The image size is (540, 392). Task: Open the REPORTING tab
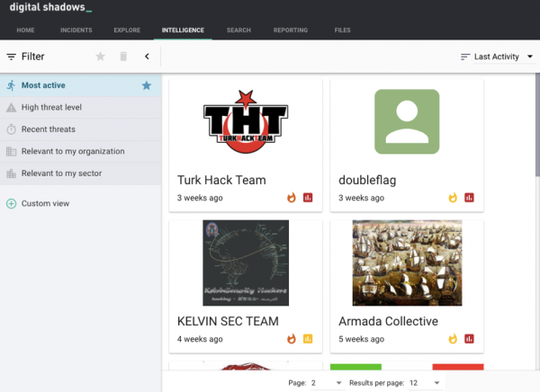coord(291,31)
